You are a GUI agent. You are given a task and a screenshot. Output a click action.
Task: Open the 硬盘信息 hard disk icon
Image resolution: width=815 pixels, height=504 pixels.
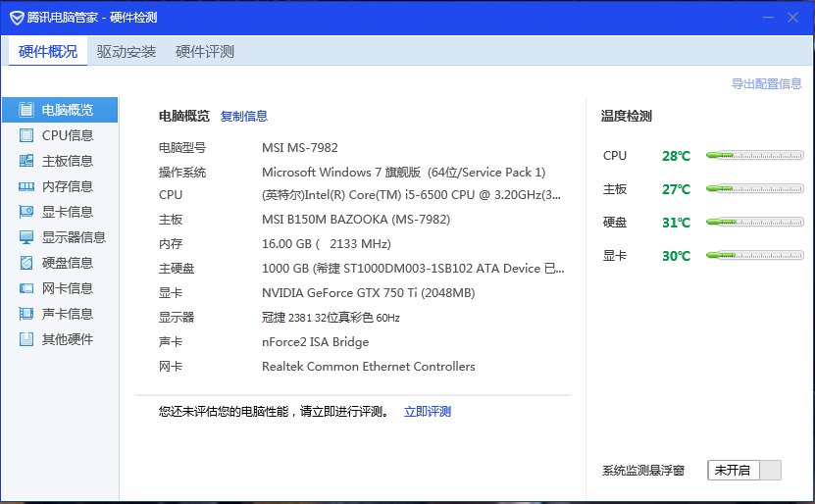coord(26,263)
